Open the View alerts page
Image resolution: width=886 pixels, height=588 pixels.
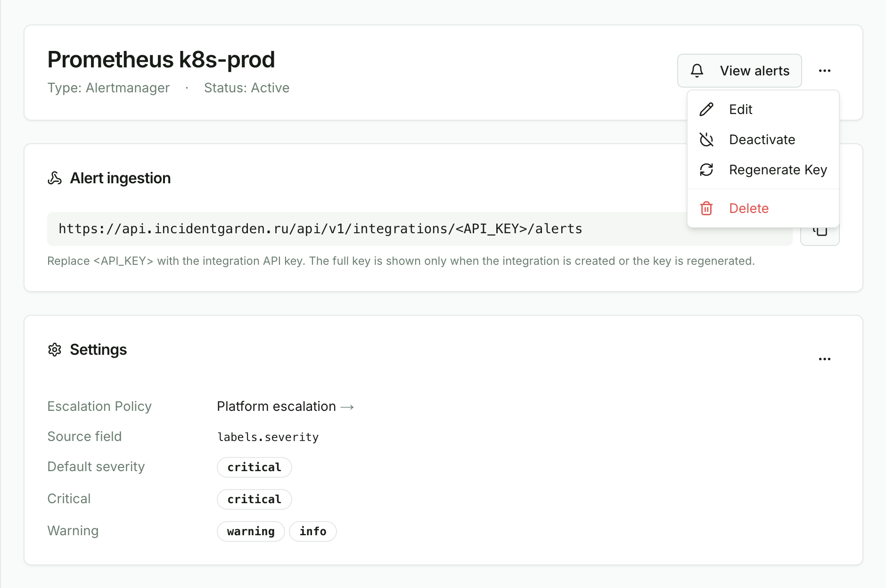click(x=739, y=71)
